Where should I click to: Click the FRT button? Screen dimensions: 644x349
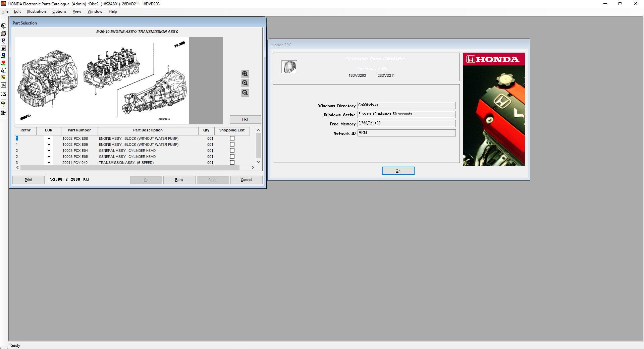(x=245, y=119)
